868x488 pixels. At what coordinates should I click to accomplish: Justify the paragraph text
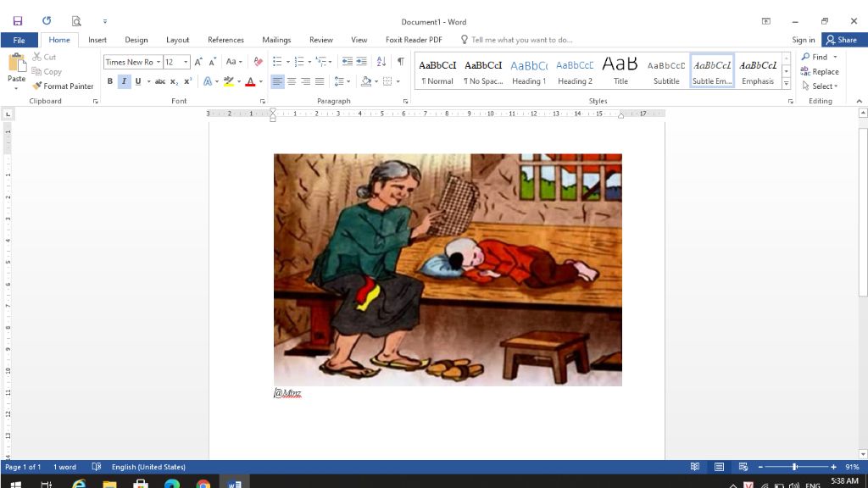pos(320,81)
